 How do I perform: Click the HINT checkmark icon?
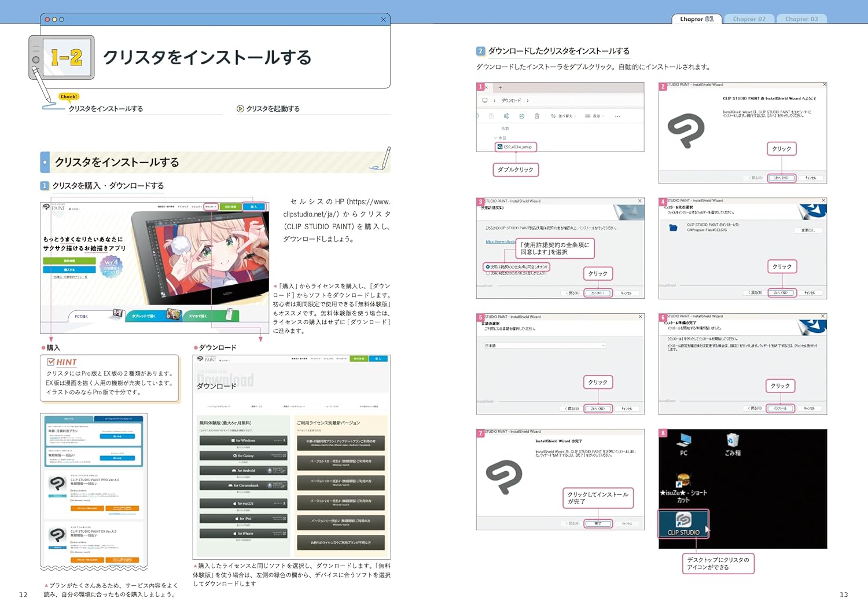(50, 362)
